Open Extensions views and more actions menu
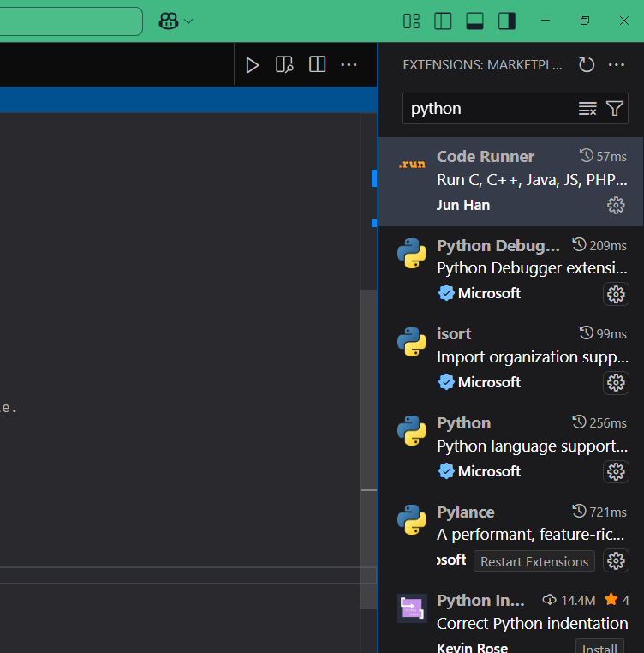Screen dimensions: 644x653 click(617, 65)
